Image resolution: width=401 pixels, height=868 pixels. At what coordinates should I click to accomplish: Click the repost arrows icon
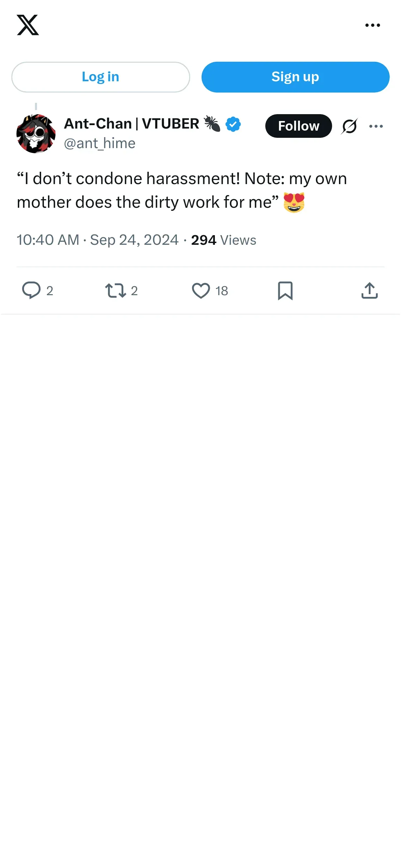pos(116,290)
